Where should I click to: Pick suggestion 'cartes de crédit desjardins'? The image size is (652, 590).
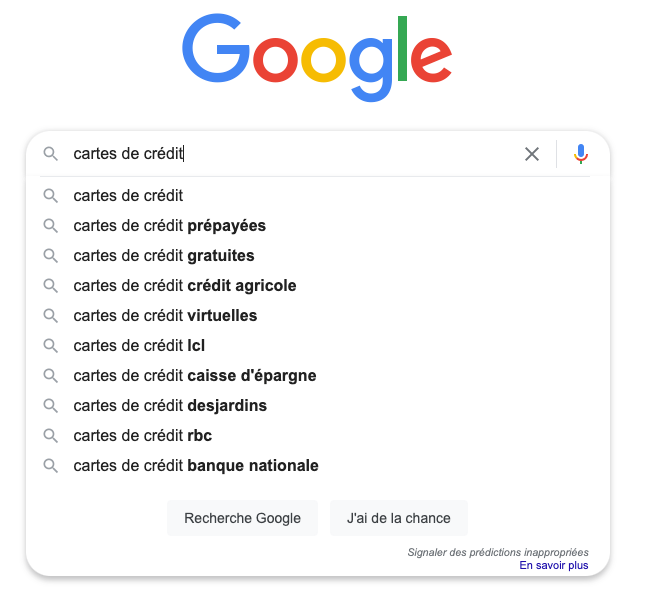[170, 406]
